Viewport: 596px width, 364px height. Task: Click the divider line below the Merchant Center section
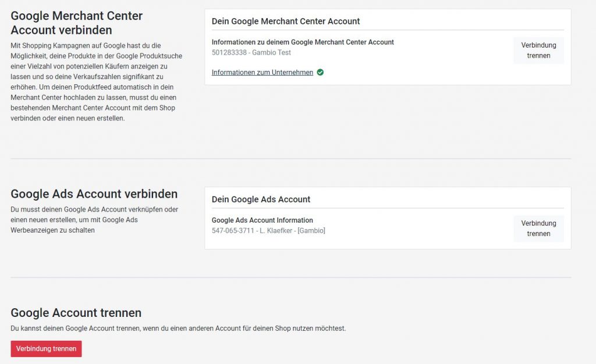[x=291, y=158]
